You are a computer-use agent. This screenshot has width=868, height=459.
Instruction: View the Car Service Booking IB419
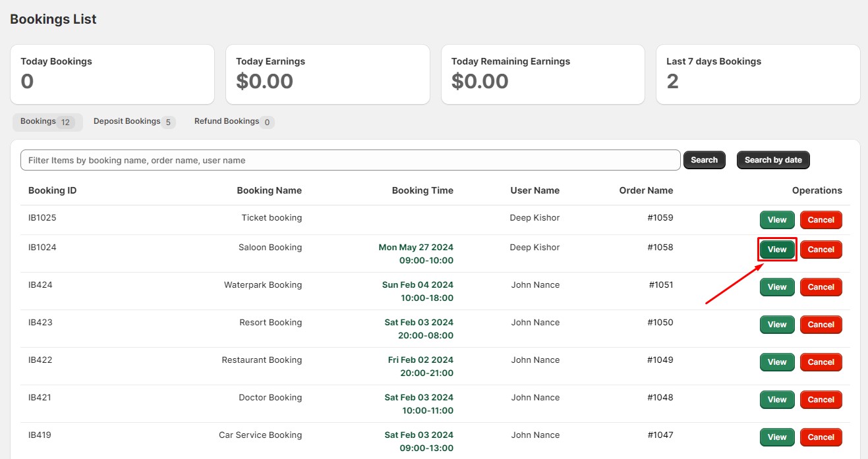tap(777, 437)
